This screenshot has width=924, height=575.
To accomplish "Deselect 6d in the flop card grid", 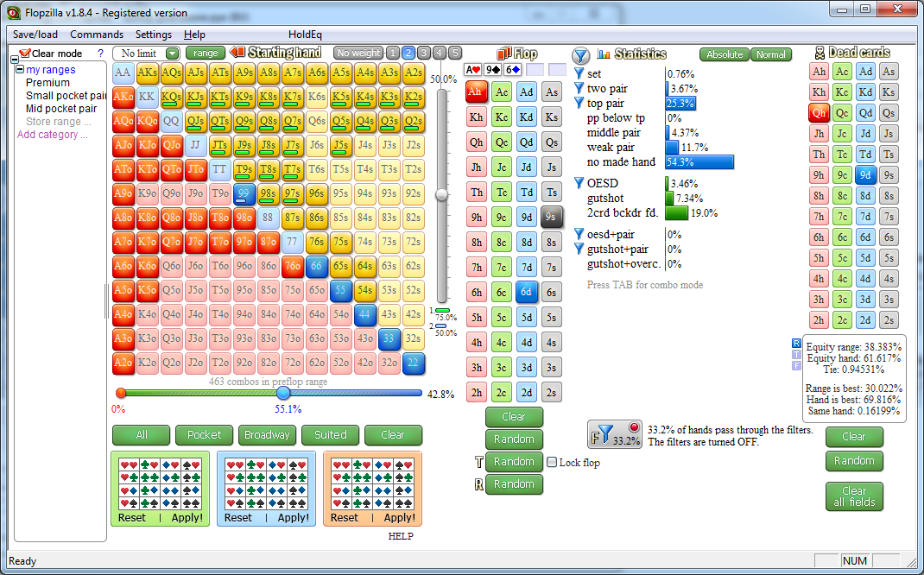I will pyautogui.click(x=526, y=292).
